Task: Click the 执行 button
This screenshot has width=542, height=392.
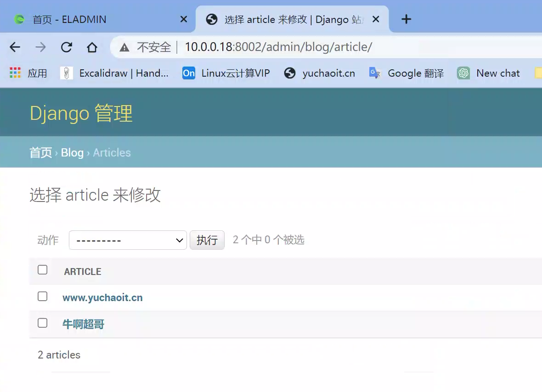Action: [207, 240]
